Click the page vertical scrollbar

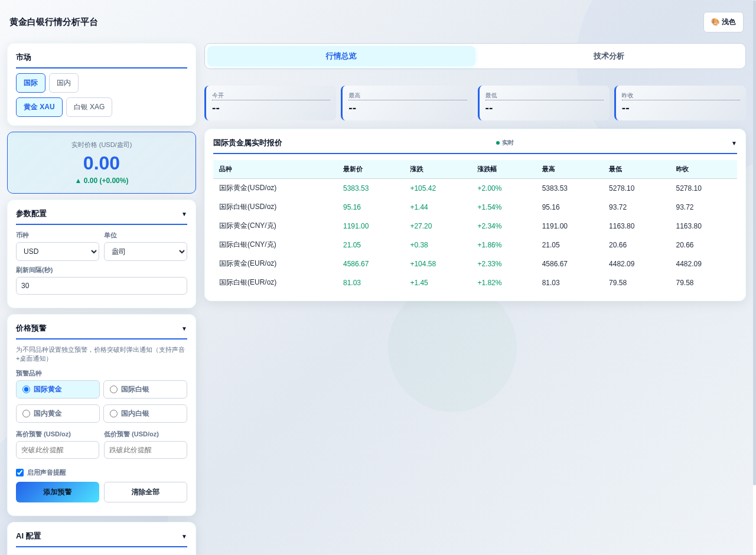tap(754, 236)
